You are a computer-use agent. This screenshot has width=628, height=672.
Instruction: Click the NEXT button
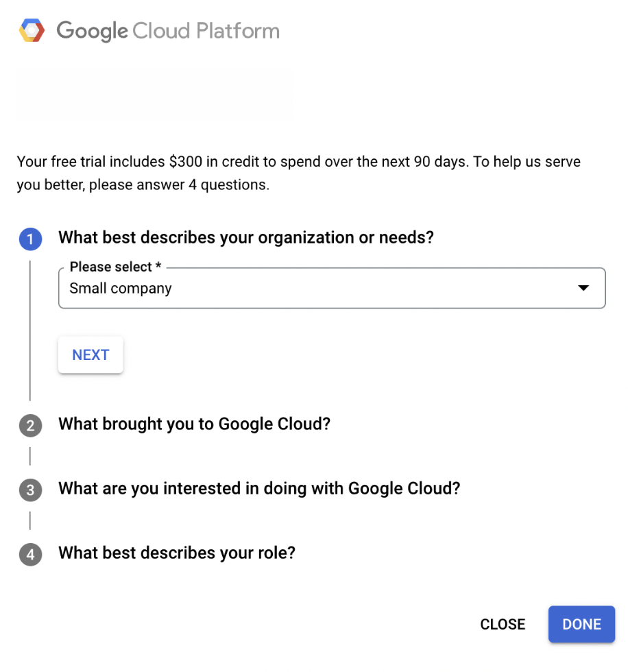coord(90,355)
